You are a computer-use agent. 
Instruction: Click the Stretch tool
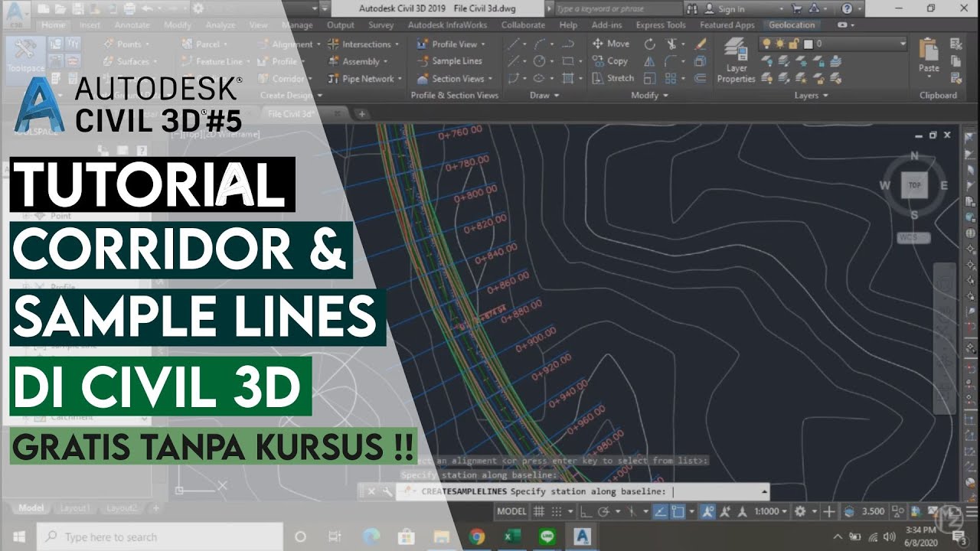[x=613, y=78]
